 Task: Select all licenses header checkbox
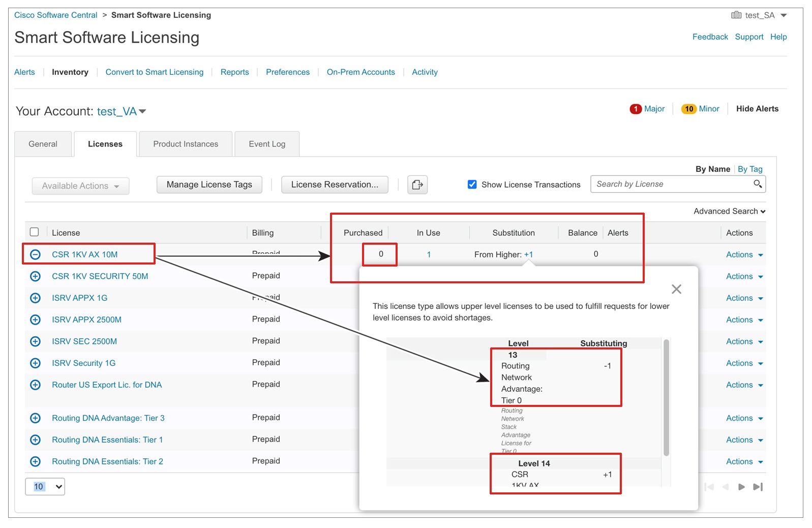click(35, 232)
